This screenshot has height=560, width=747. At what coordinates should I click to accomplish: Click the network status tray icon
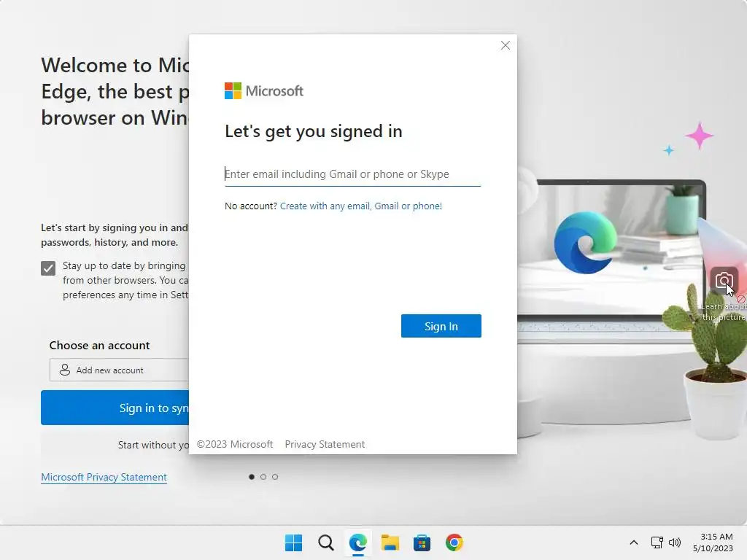(x=657, y=542)
